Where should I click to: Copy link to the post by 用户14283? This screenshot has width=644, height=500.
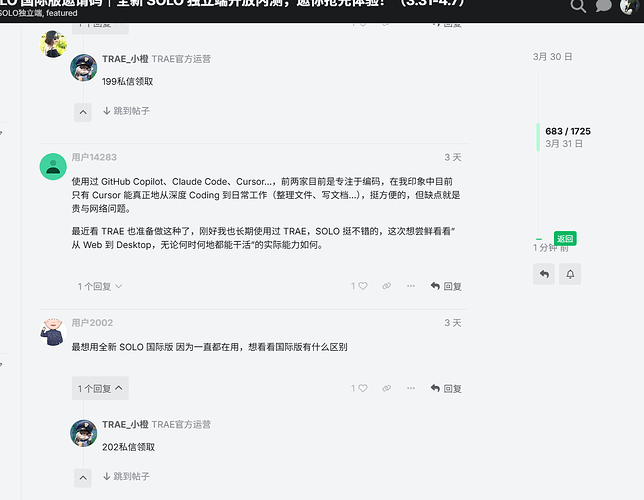pyautogui.click(x=386, y=286)
